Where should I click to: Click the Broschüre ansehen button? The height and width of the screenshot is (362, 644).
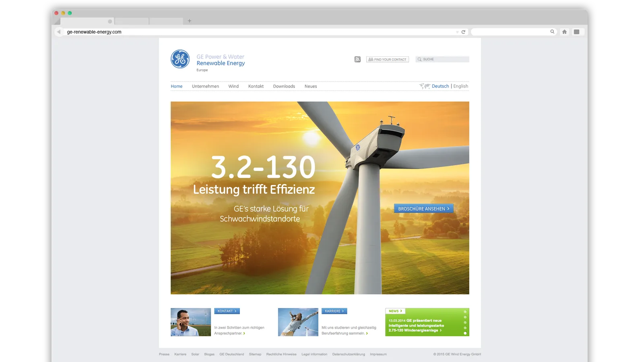click(424, 208)
